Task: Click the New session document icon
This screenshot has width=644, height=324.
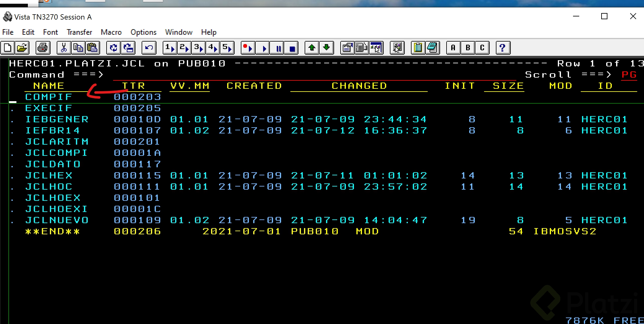Action: pyautogui.click(x=7, y=48)
